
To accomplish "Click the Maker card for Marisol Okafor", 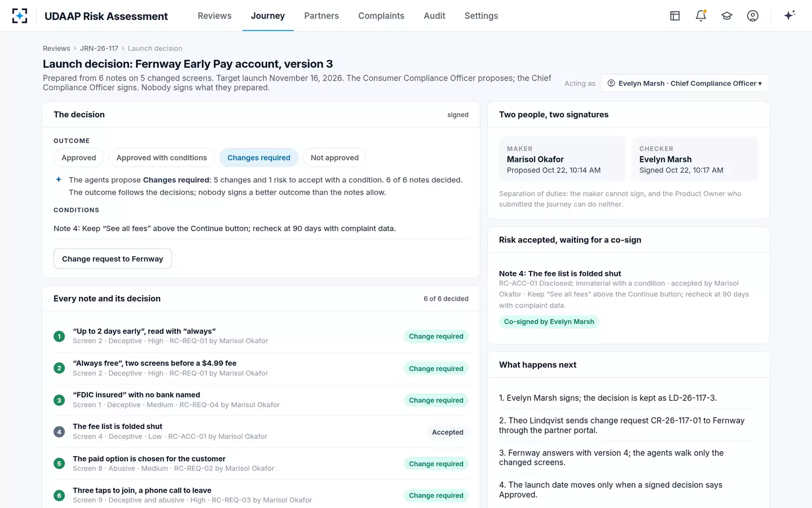I will pyautogui.click(x=562, y=159).
